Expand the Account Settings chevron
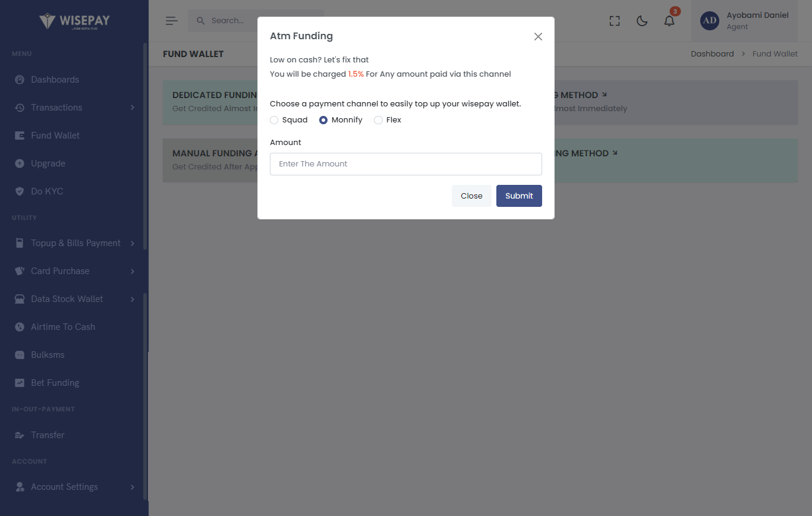The height and width of the screenshot is (516, 812). click(x=132, y=487)
